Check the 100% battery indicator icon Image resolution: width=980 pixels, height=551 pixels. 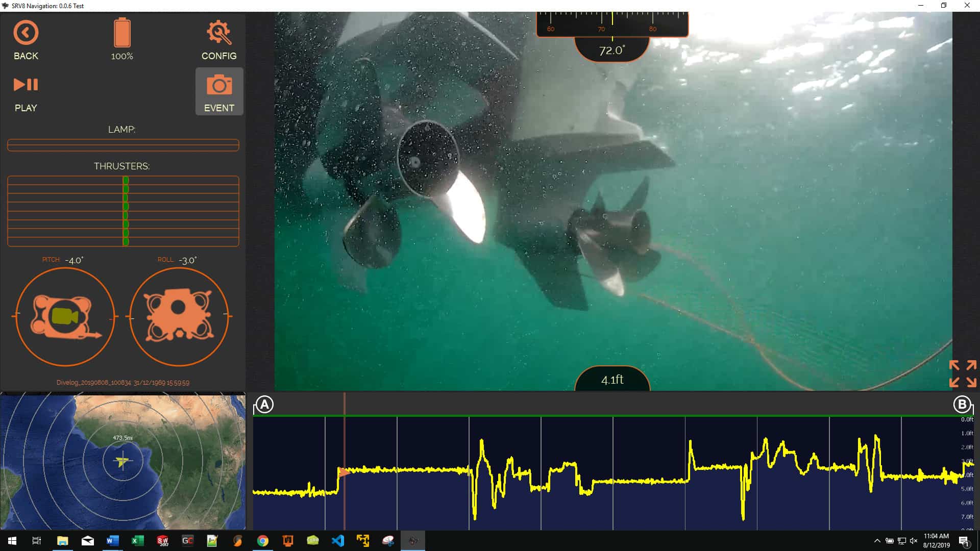click(122, 33)
